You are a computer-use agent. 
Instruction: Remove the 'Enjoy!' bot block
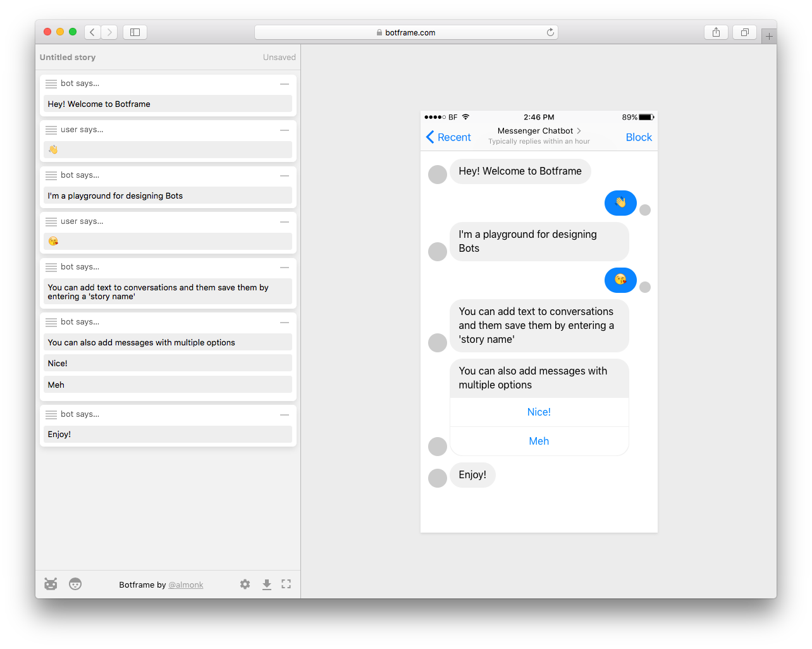click(x=285, y=415)
